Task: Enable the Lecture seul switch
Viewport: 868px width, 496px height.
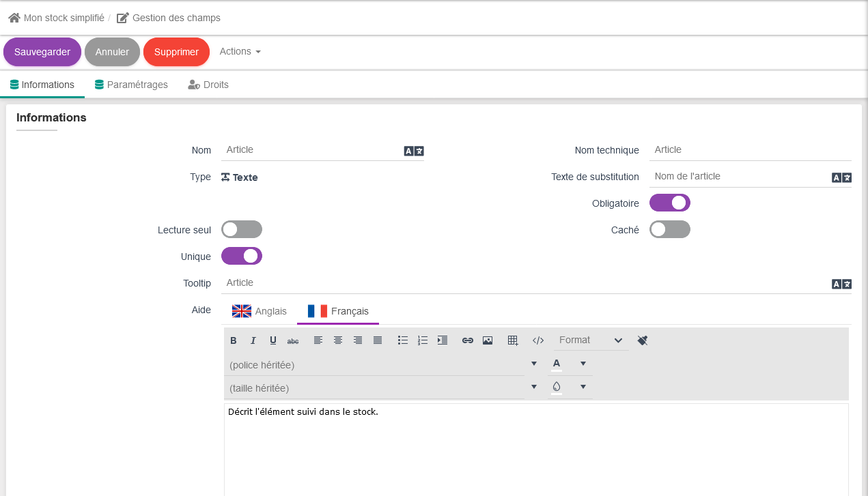Action: pos(242,230)
